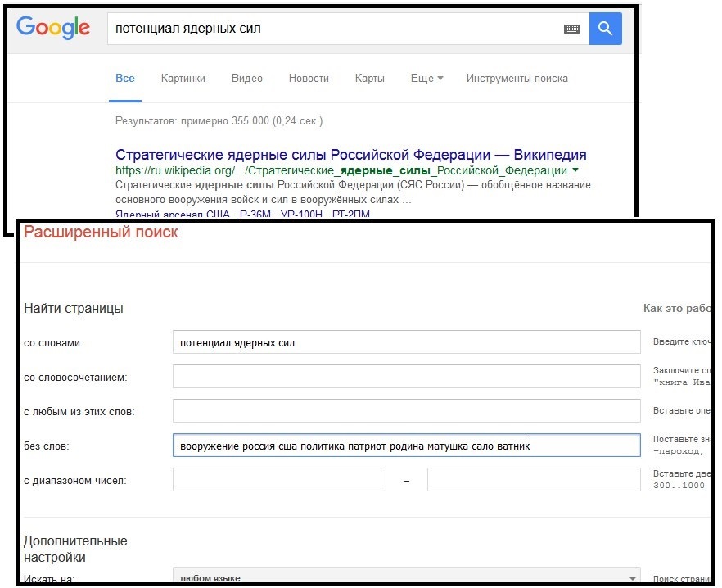Click Инструменты поиска
This screenshot has height=588, width=722.
517,79
